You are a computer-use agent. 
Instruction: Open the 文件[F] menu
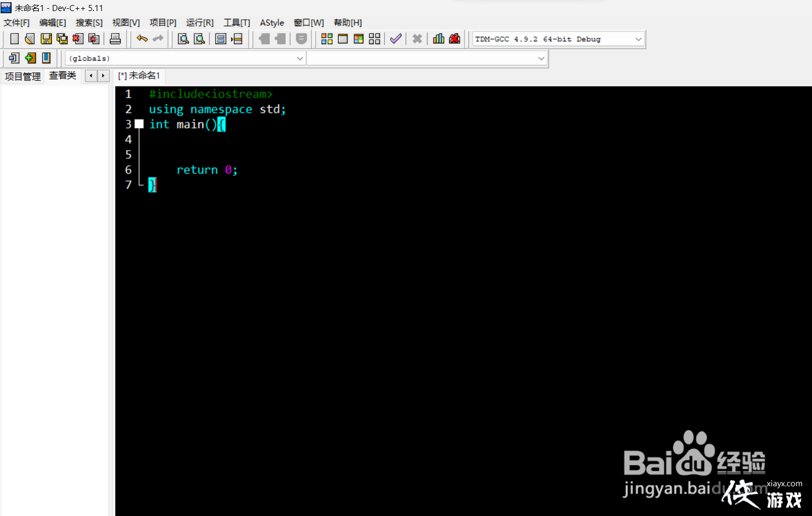pos(17,23)
